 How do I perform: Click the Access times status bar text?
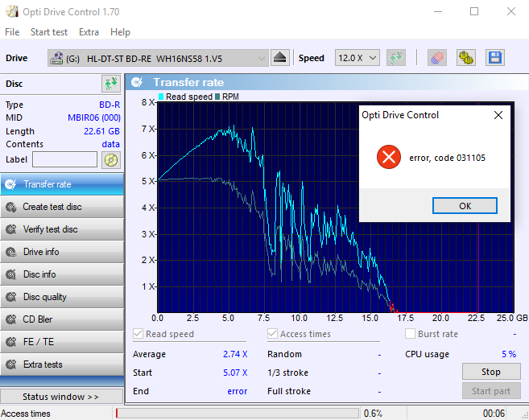coord(26,414)
